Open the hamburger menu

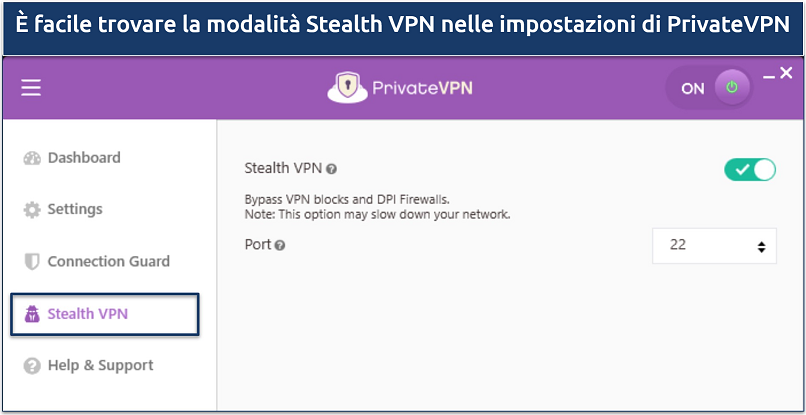31,88
